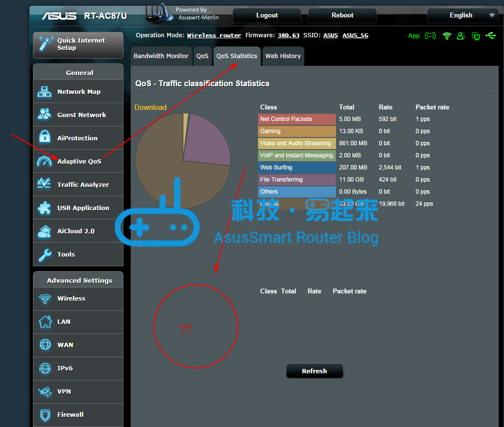The width and height of the screenshot is (504, 427).
Task: Click the File Transferring class bar
Action: tap(297, 180)
